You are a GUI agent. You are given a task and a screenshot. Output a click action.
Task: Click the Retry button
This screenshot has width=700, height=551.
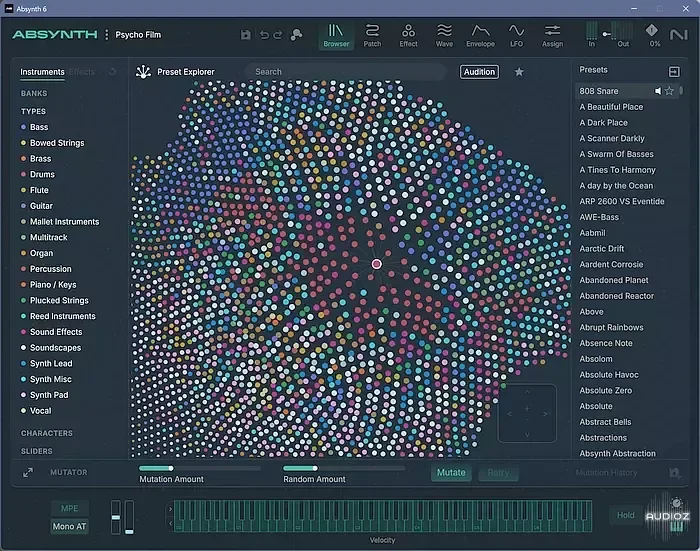498,473
